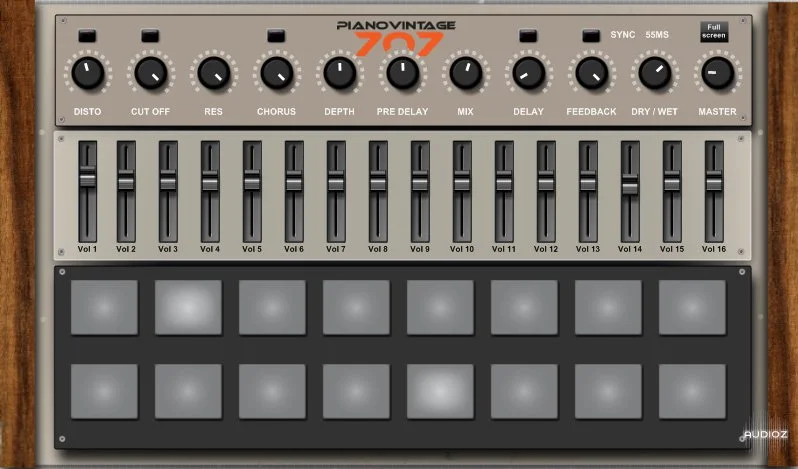Toggle the SYNC switch beside FEEDBACK

coord(591,36)
